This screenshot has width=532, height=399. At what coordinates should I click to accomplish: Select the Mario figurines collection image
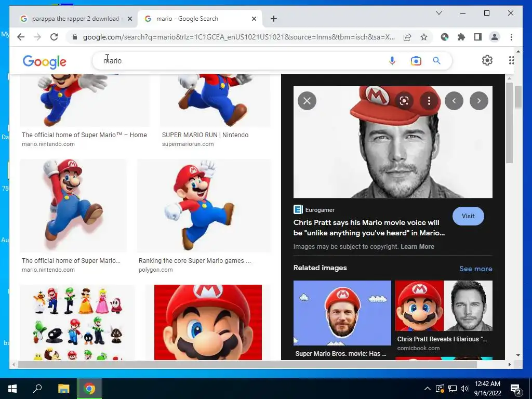[77, 322]
